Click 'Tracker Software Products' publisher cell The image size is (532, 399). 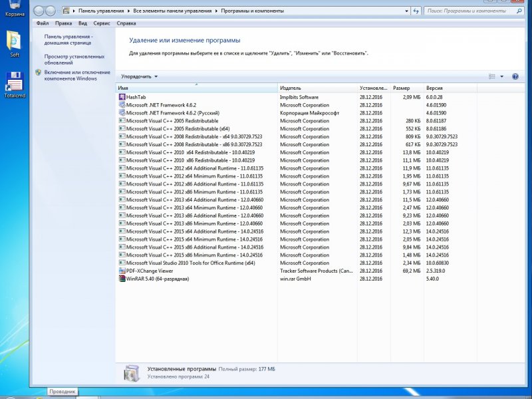coord(317,271)
